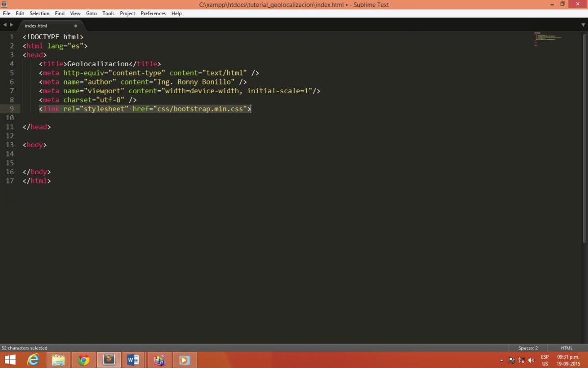Click the author value 'Ing. Ronny Bonillo'
588x368 pixels.
point(196,82)
